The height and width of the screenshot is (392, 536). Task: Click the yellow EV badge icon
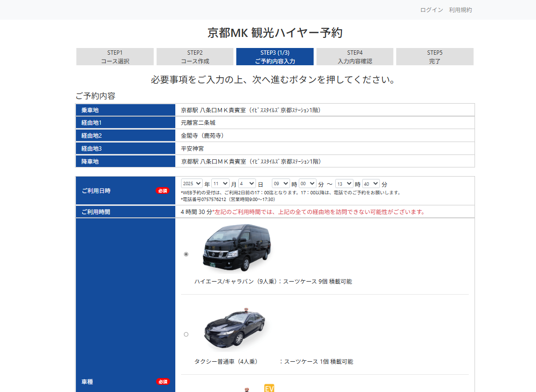tap(269, 388)
